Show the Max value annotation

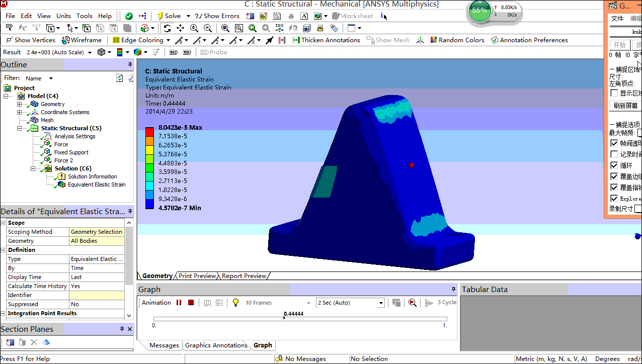[x=174, y=52]
